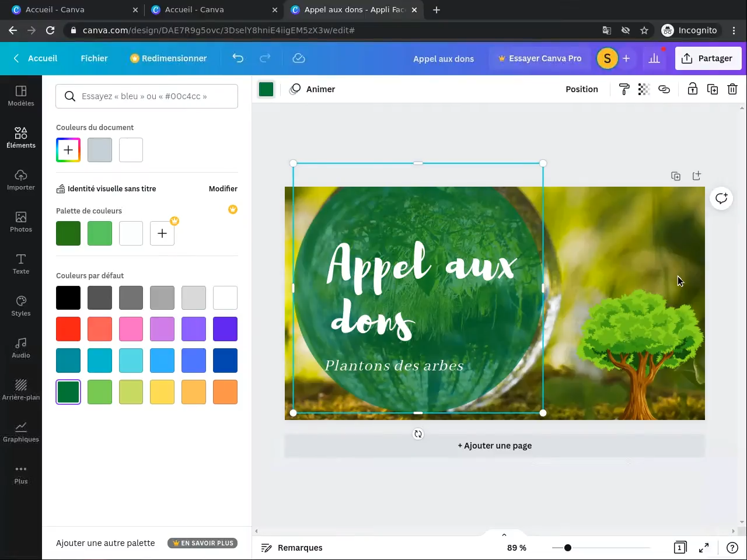Viewport: 747px width, 560px height.
Task: Add a palette color with the crown plus button
Action: click(162, 233)
